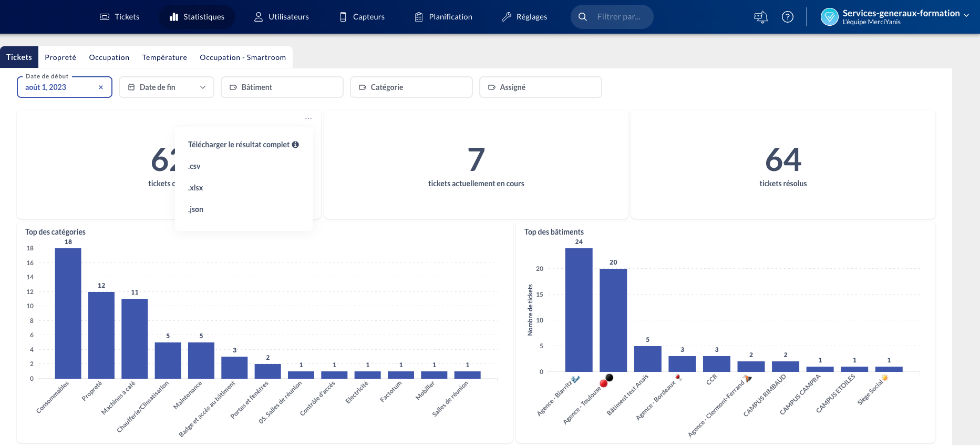Expand the Date de fin dropdown

point(167,87)
